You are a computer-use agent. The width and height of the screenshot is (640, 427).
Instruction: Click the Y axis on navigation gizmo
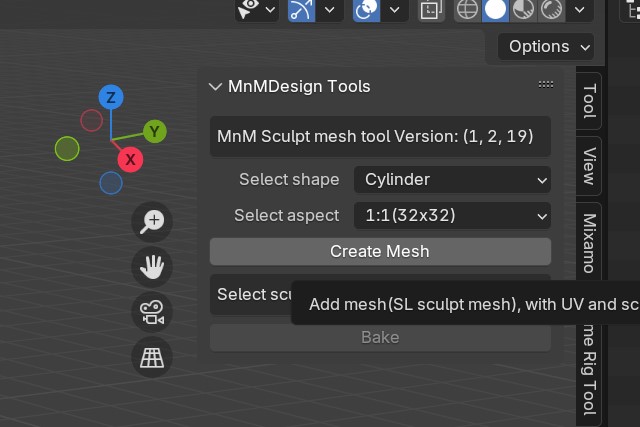point(155,131)
